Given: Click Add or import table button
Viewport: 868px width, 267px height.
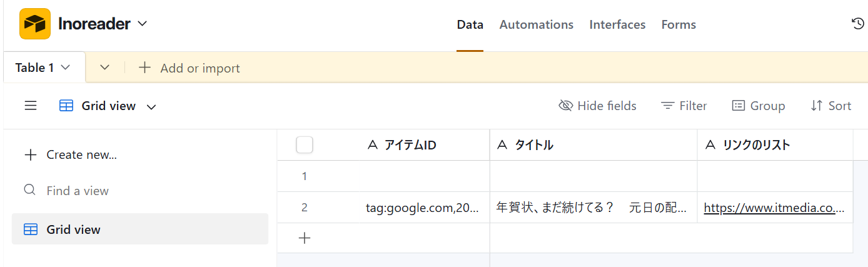Looking at the screenshot, I should click(189, 68).
